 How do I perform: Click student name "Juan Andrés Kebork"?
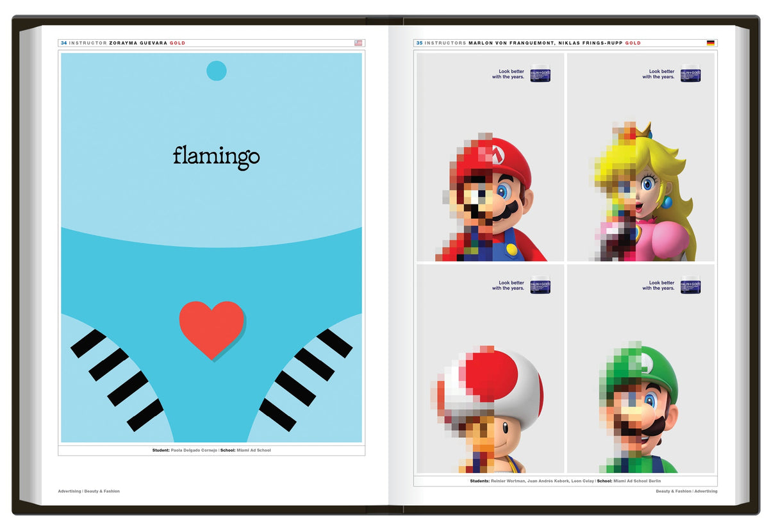pyautogui.click(x=548, y=481)
